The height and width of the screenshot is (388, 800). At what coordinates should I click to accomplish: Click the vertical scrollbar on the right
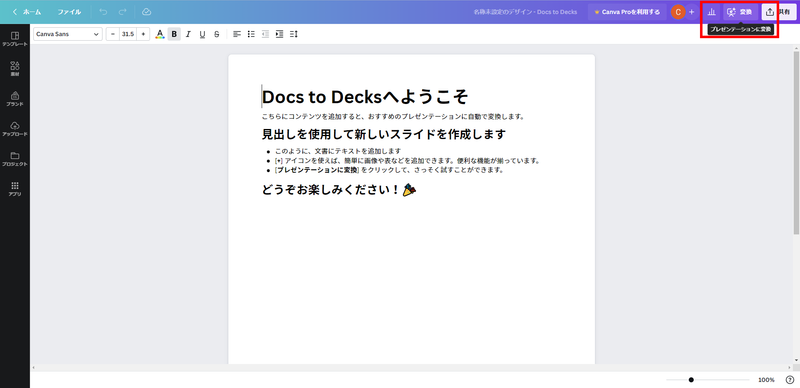[796, 143]
